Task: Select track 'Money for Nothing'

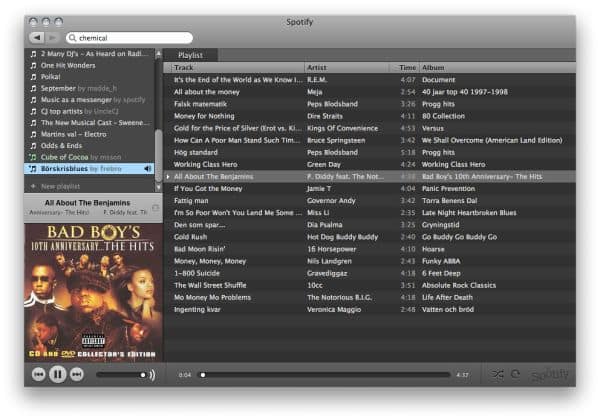Action: click(x=204, y=116)
